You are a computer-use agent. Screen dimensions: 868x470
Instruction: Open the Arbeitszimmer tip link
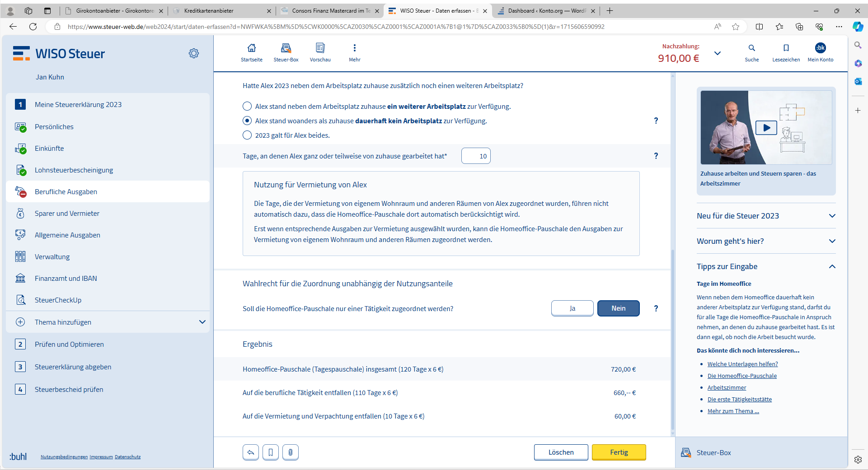click(727, 387)
